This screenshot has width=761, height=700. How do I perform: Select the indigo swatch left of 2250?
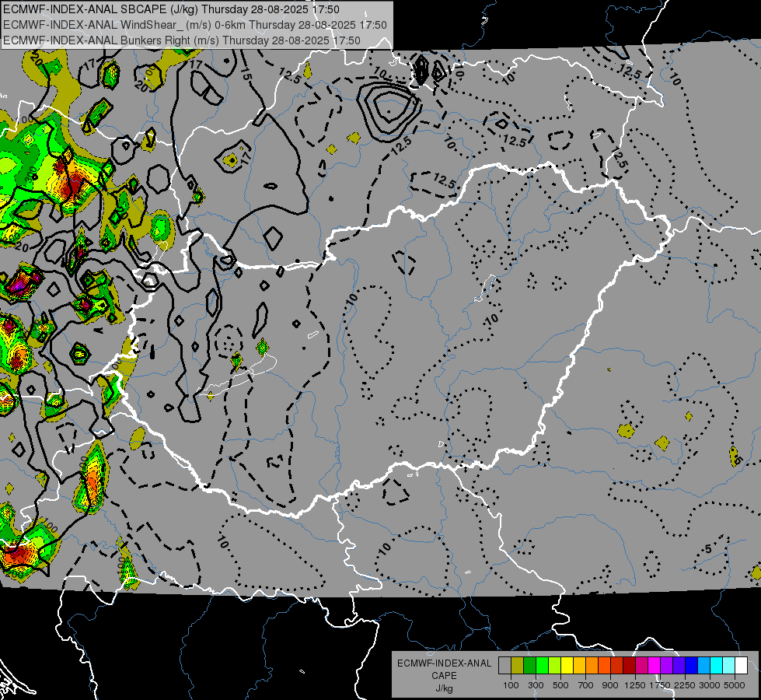coord(679,666)
